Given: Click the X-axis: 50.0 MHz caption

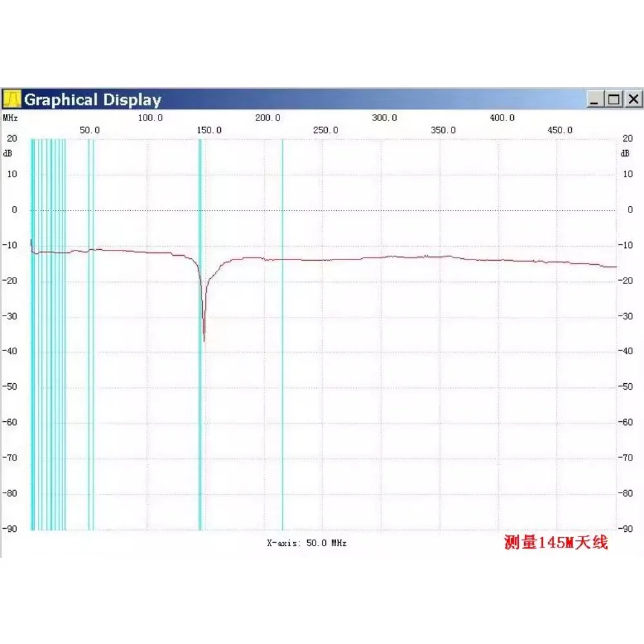Looking at the screenshot, I should [307, 543].
